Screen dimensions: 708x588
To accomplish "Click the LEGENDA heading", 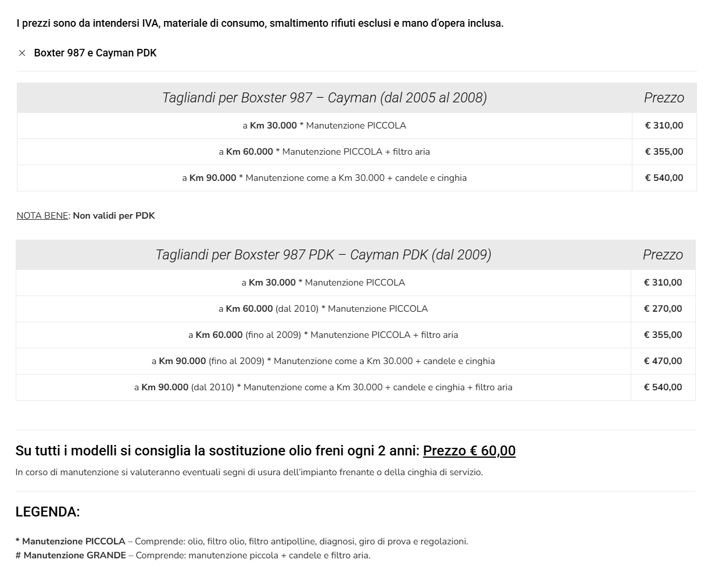I will click(48, 512).
